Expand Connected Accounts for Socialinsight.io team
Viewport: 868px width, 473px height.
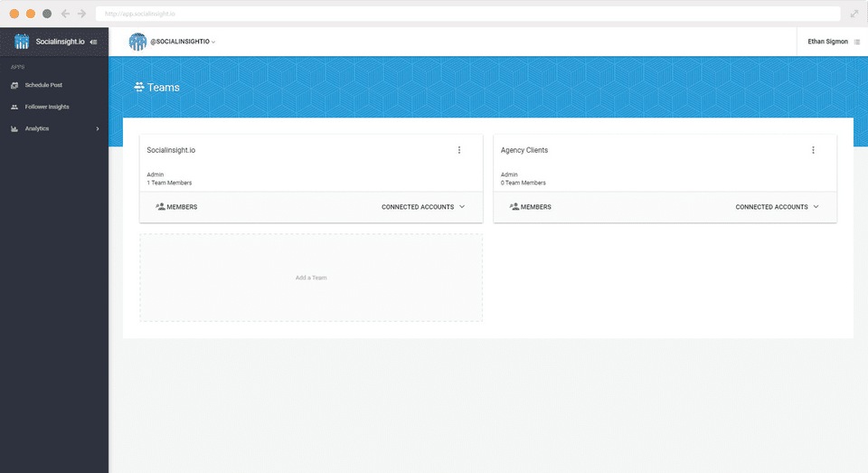(423, 207)
